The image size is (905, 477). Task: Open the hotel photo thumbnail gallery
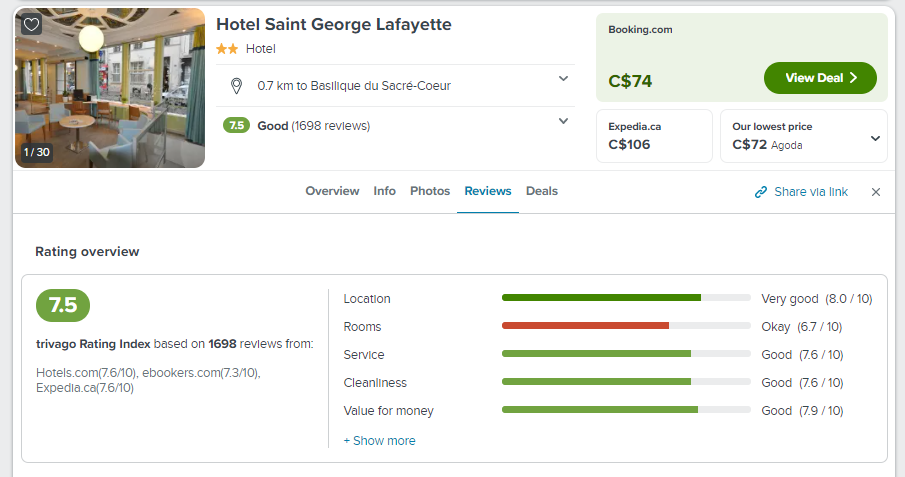click(110, 88)
